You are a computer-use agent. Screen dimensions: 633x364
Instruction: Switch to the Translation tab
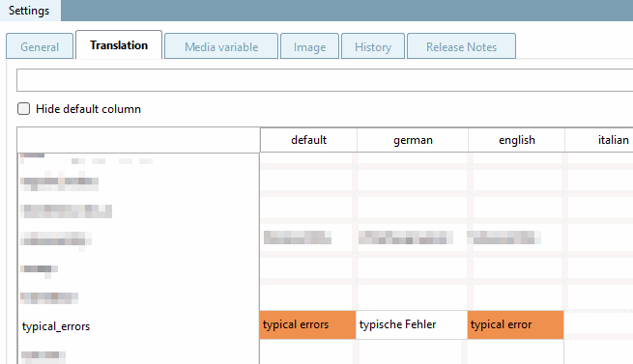point(119,45)
